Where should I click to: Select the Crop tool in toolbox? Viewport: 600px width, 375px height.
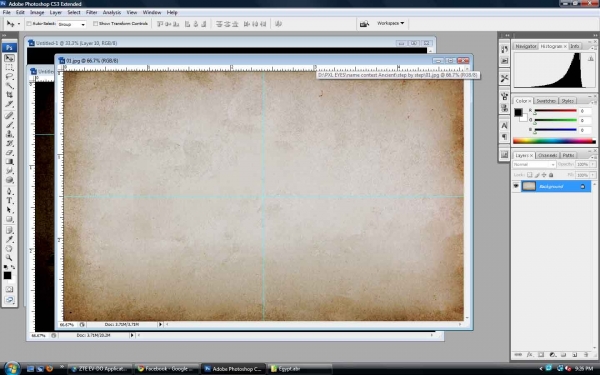pos(9,95)
